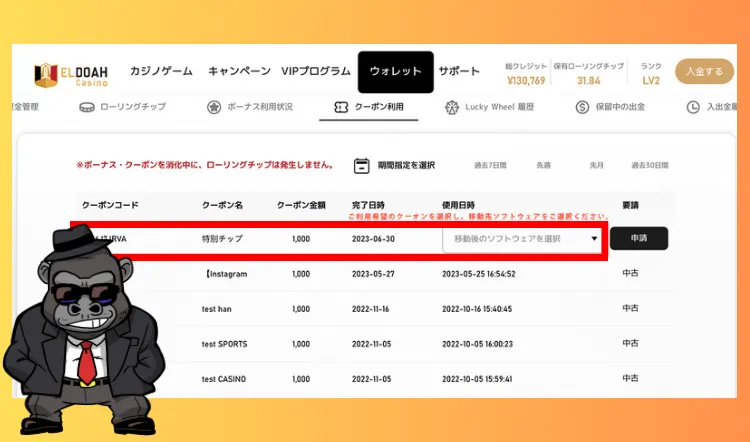750x442 pixels.
Task: Filter by 過去7日間
Action: (x=490, y=166)
